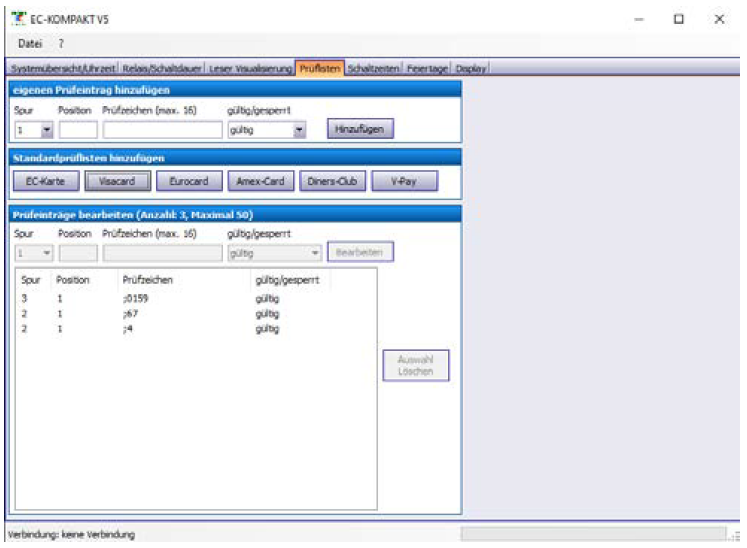Open the ? help menu
747x548 pixels.
click(61, 44)
